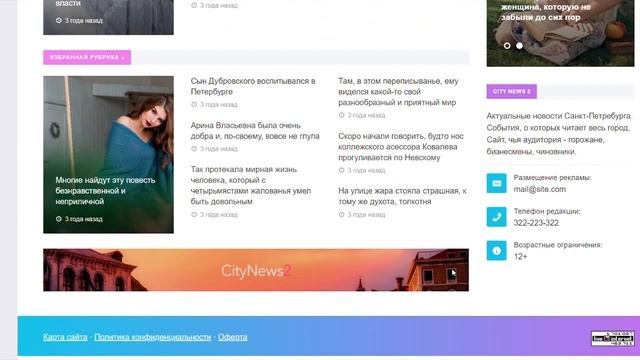Click the mail envelope icon for advertising

tap(496, 183)
